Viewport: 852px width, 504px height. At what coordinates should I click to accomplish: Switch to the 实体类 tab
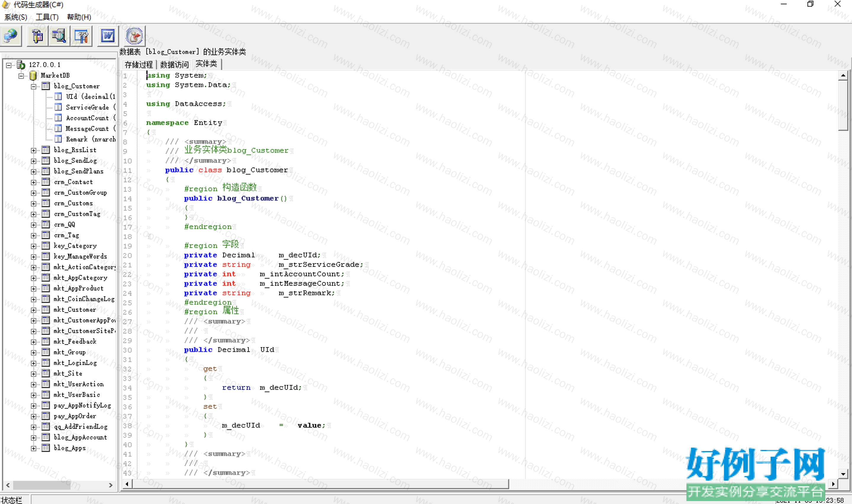click(206, 64)
